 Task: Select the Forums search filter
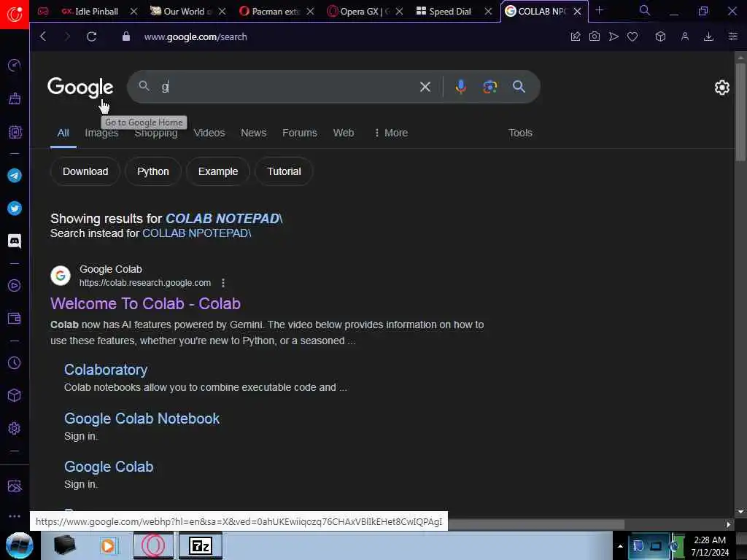click(300, 133)
